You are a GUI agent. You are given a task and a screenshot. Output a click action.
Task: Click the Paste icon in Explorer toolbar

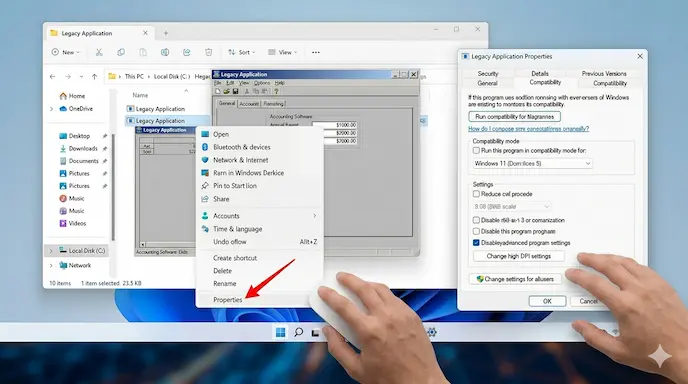click(x=143, y=52)
